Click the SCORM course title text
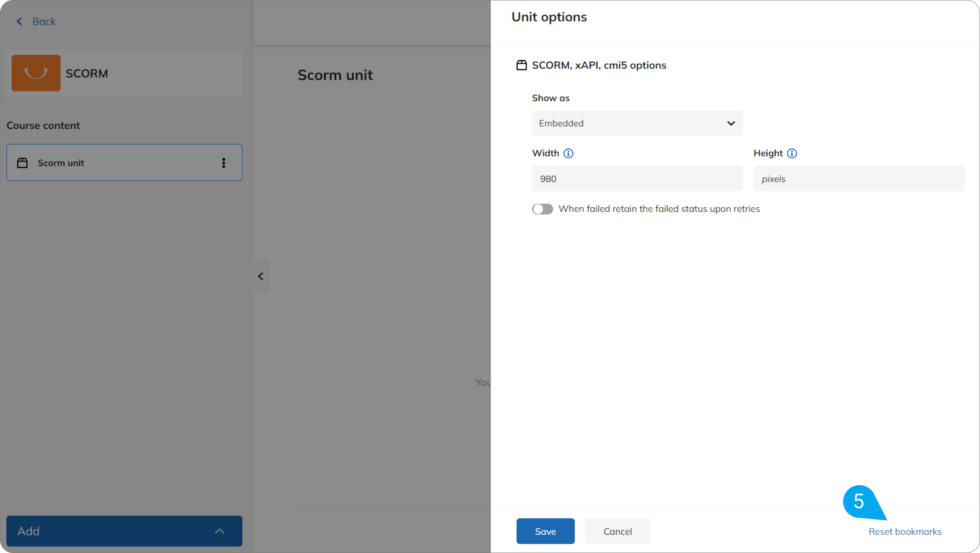The width and height of the screenshot is (980, 553). (87, 74)
